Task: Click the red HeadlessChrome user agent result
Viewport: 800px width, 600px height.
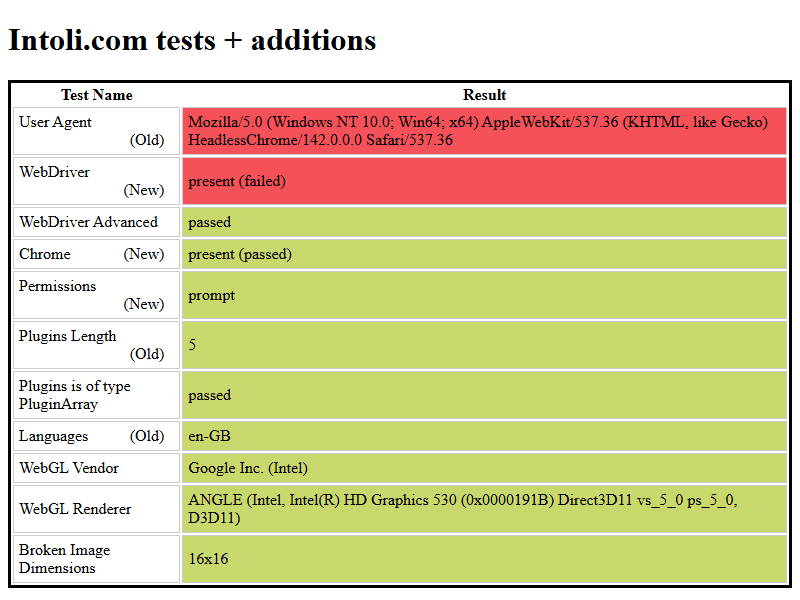Action: click(x=484, y=131)
